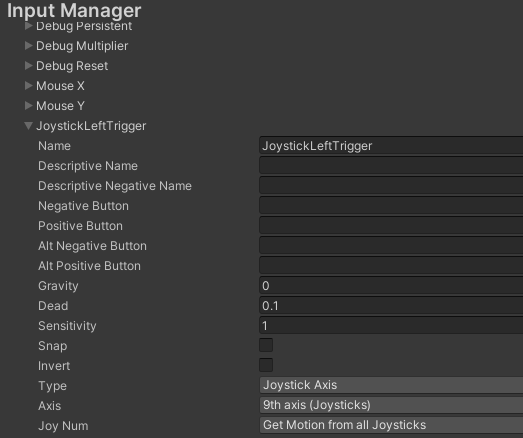This screenshot has width=523, height=438.
Task: Click the Joy Num property label
Action: coord(63,426)
